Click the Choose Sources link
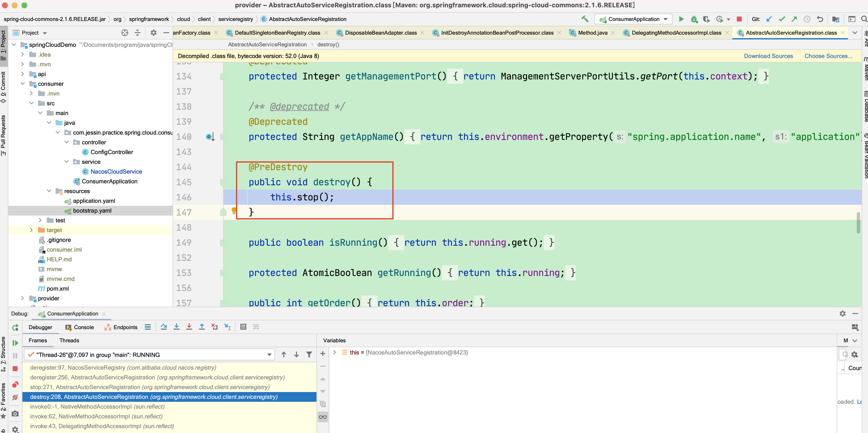The height and width of the screenshot is (433, 868). (828, 56)
